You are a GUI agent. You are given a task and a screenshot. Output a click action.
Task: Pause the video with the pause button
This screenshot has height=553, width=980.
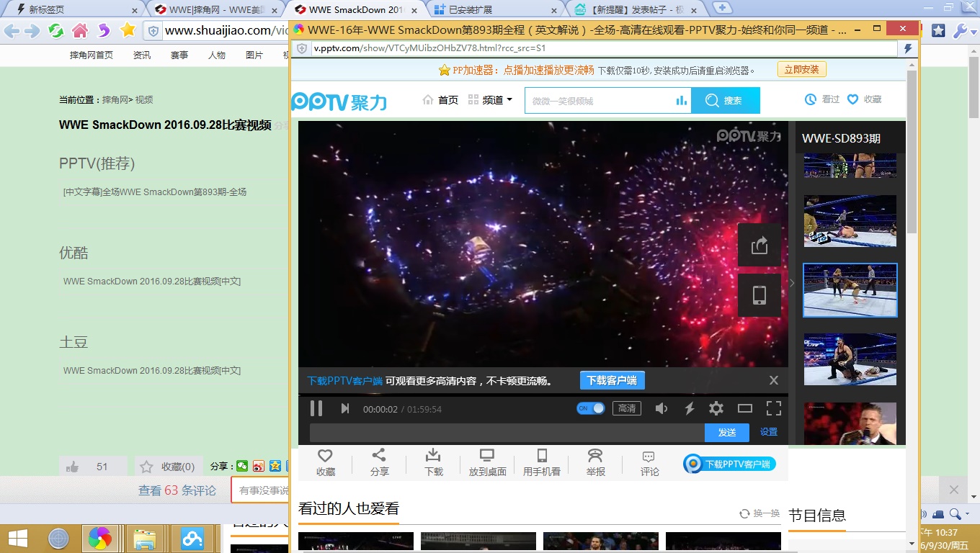click(316, 408)
